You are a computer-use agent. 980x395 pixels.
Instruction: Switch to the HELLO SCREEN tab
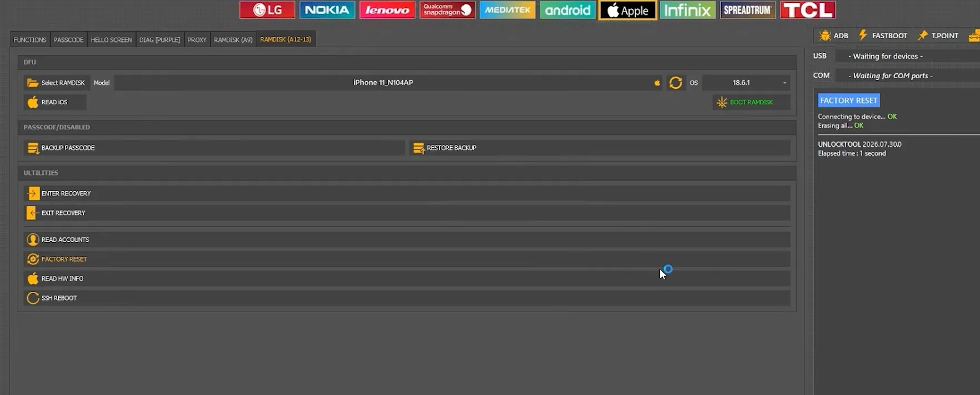tap(112, 40)
